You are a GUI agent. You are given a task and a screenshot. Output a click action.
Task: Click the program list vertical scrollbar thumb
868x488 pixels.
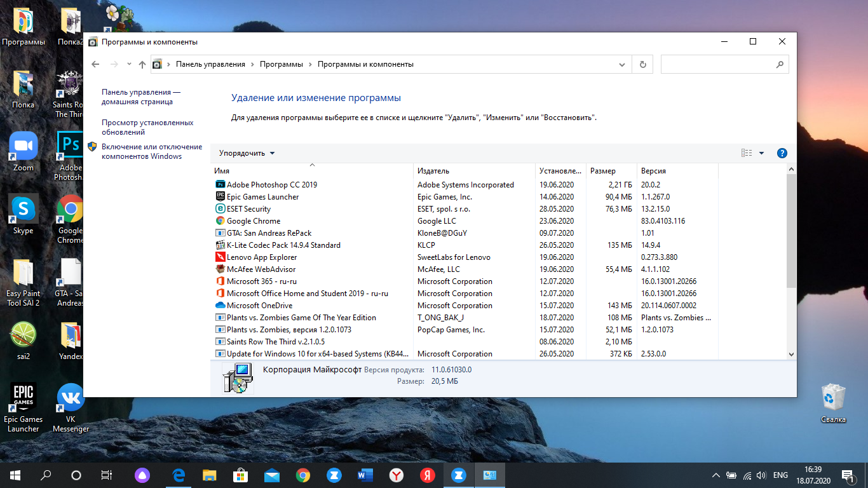tap(791, 230)
